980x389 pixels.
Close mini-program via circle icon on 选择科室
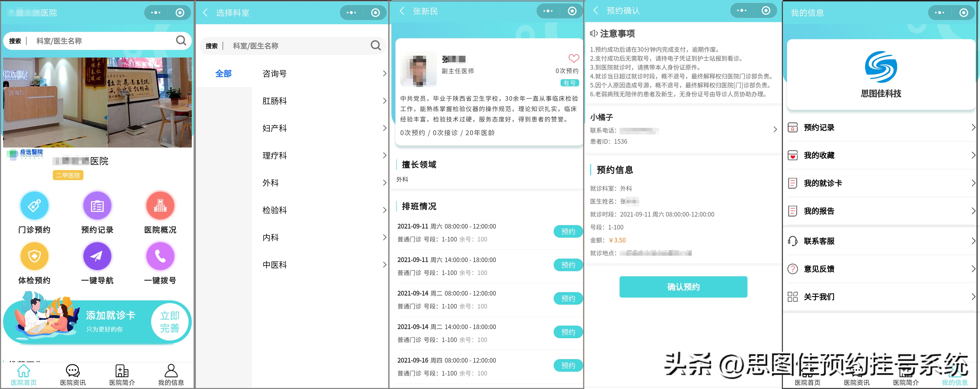point(375,13)
